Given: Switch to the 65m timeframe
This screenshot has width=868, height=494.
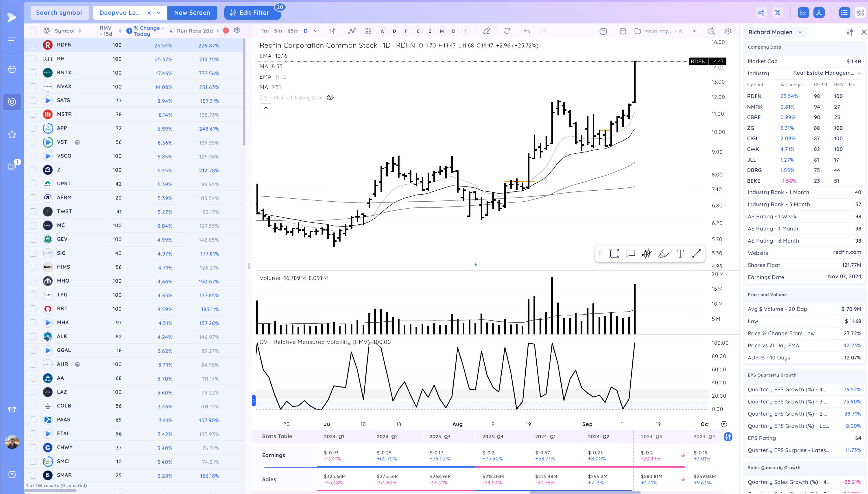Looking at the screenshot, I should tap(293, 31).
